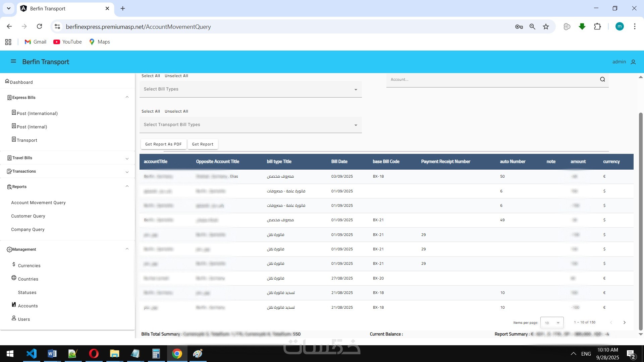Bookmark this page with the star icon

(546, 27)
